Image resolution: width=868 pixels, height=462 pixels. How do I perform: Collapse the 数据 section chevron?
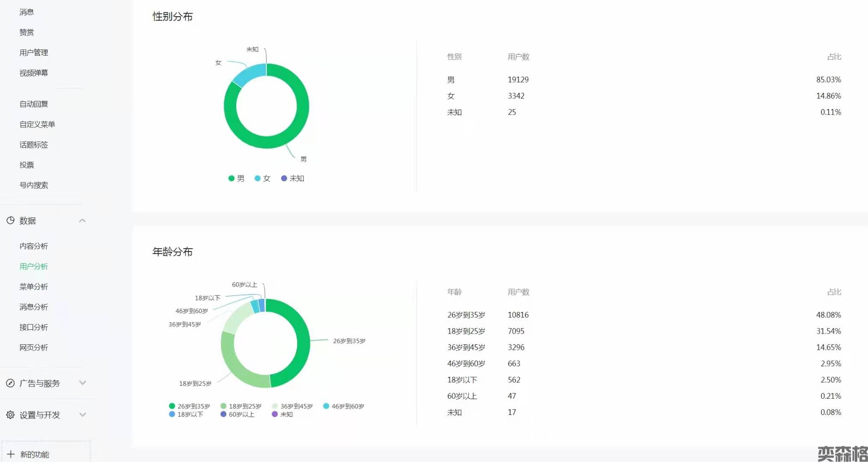[x=83, y=220]
